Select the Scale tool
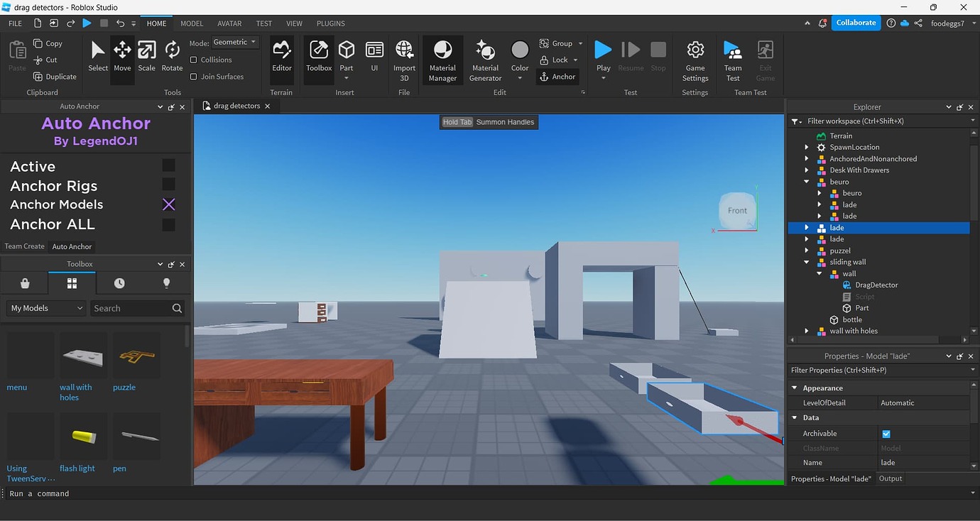 point(146,57)
